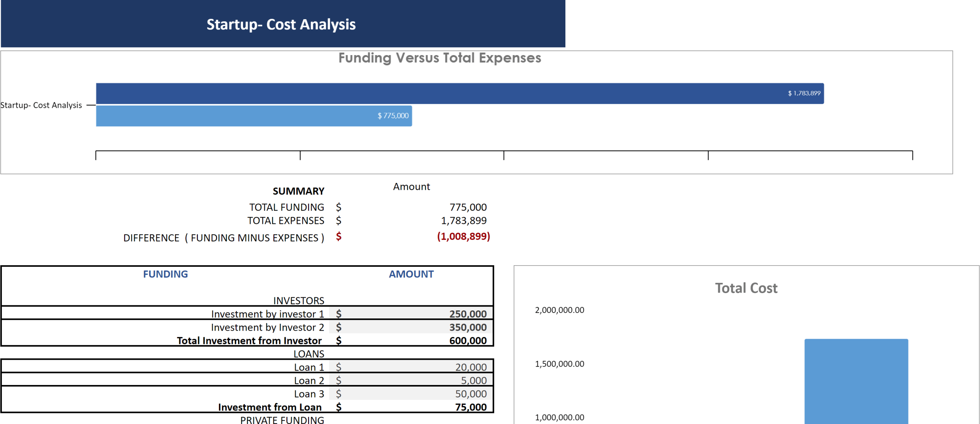Select the TOTAL EXPENSES value 1,783,899

tap(464, 221)
